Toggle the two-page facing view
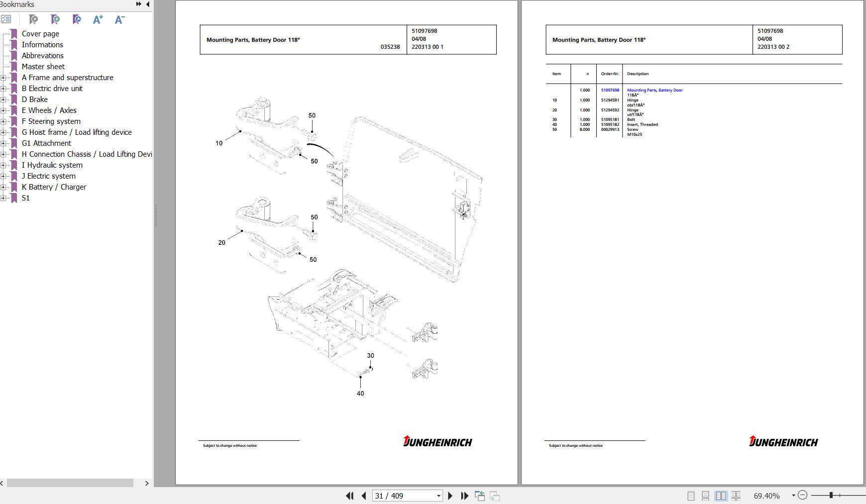 721,496
